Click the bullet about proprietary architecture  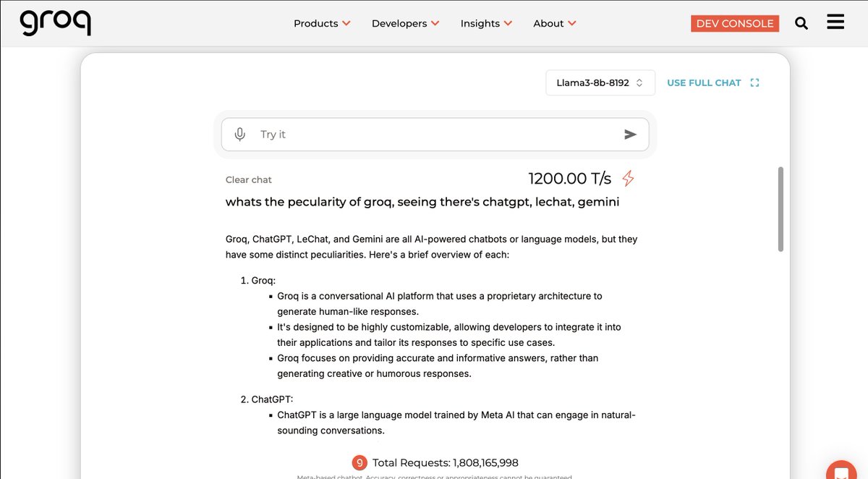tap(440, 304)
